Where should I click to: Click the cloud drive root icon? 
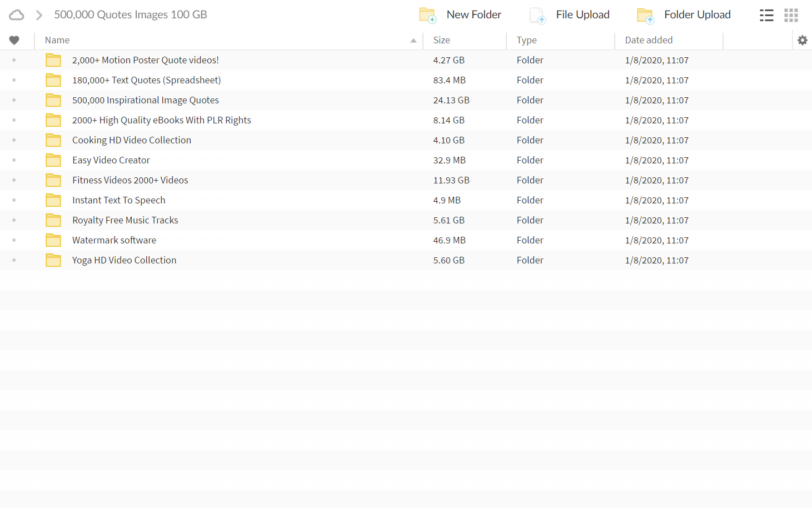(17, 15)
